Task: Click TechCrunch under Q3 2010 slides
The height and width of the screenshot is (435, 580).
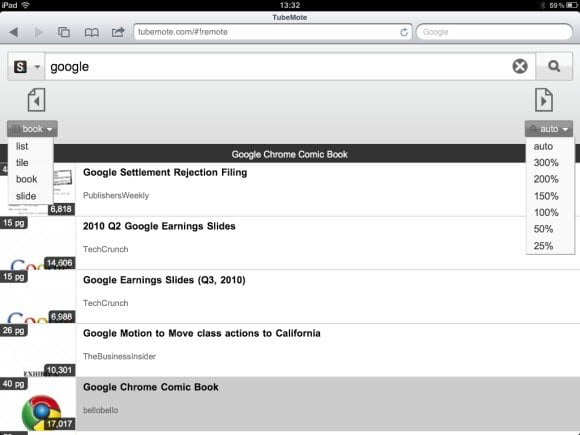Action: pos(105,303)
